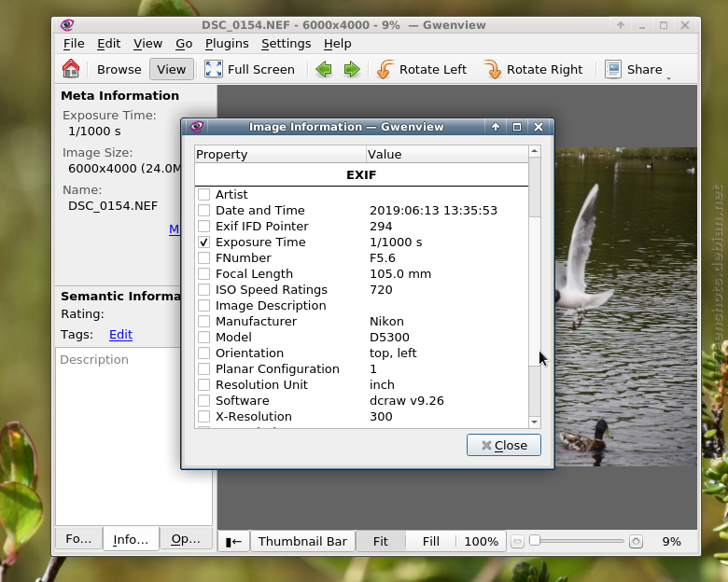Image resolution: width=728 pixels, height=582 pixels.
Task: Click the zoom out icon beside the slider
Action: pos(518,542)
